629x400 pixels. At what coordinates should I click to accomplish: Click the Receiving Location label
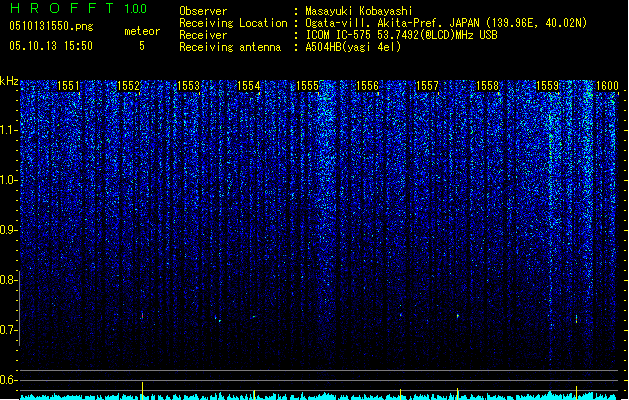(x=233, y=23)
